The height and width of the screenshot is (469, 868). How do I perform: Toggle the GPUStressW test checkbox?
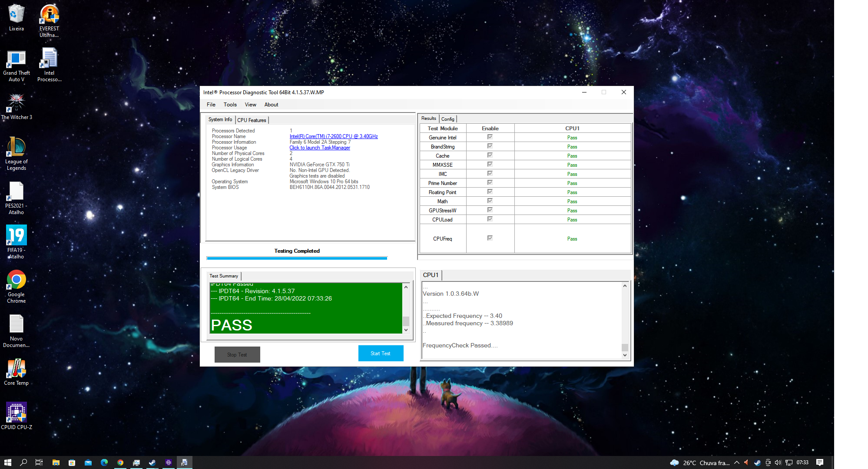pos(490,210)
